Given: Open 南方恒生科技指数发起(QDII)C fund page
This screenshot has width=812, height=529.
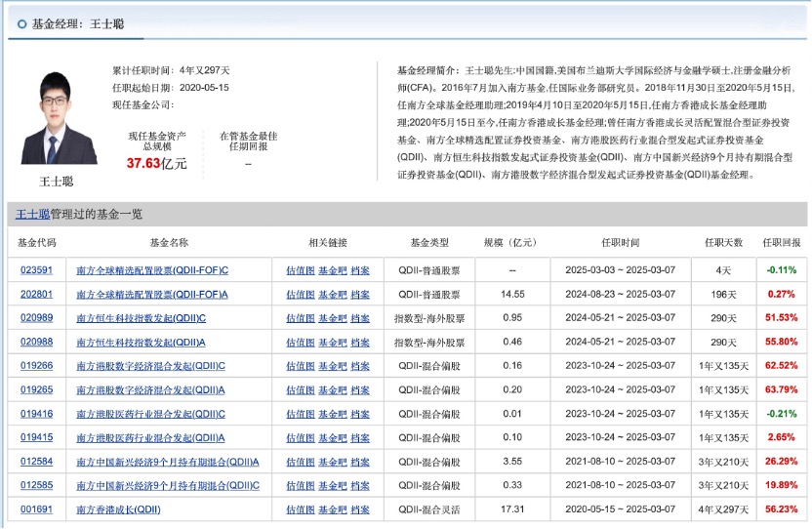Looking at the screenshot, I should 141,318.
